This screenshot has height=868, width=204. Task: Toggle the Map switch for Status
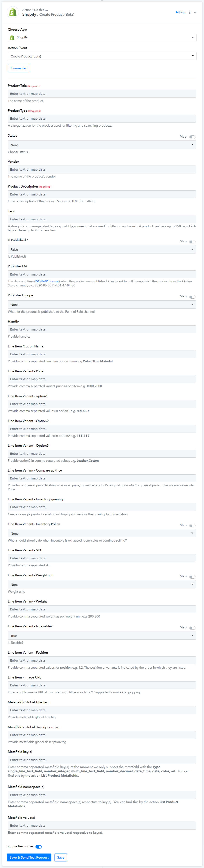(x=192, y=137)
